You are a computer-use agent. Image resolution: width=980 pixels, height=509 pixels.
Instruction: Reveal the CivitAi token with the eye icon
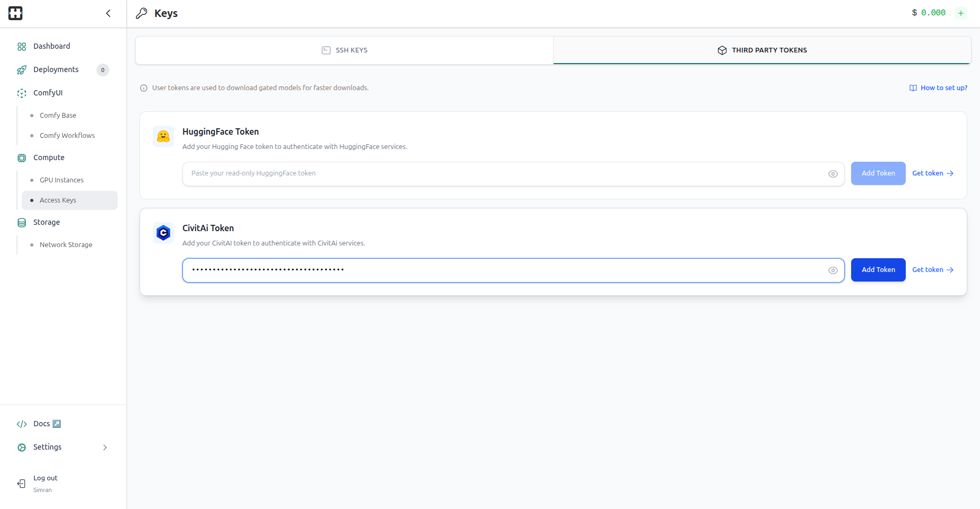(833, 270)
